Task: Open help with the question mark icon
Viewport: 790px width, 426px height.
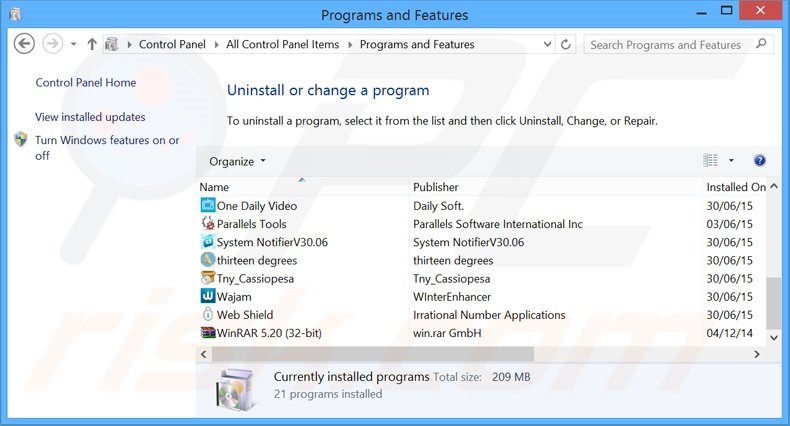Action: (760, 160)
